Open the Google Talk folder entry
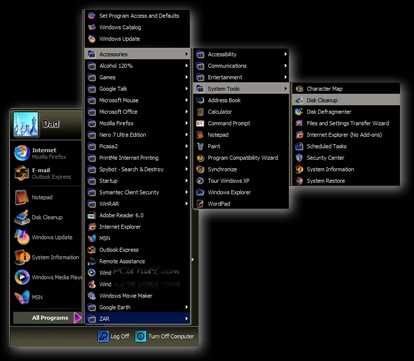The width and height of the screenshot is (414, 361). tap(138, 89)
